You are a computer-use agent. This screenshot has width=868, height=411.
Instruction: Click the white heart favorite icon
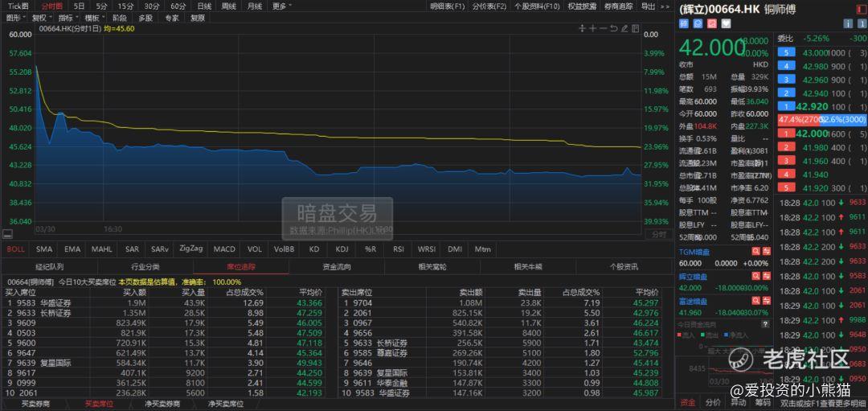click(x=726, y=24)
